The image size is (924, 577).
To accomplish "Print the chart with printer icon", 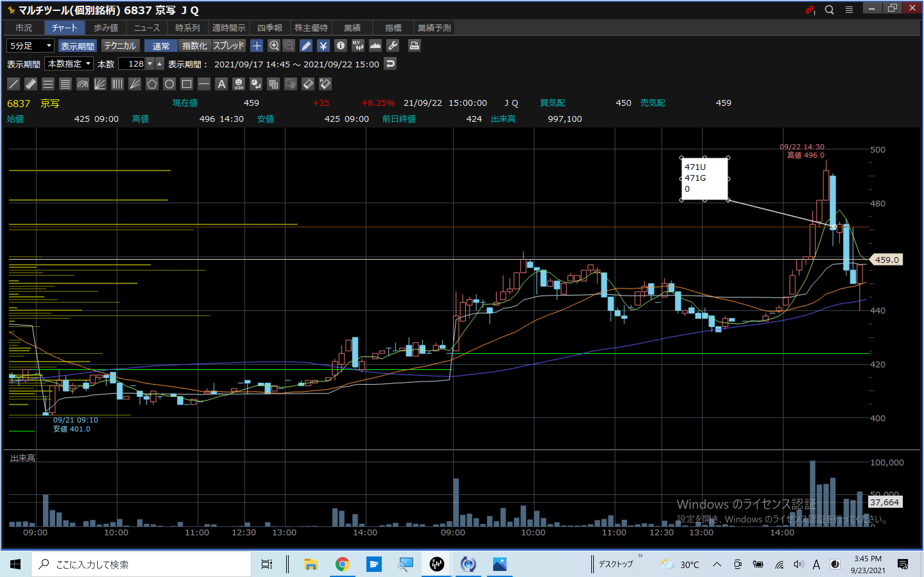I will [x=414, y=46].
